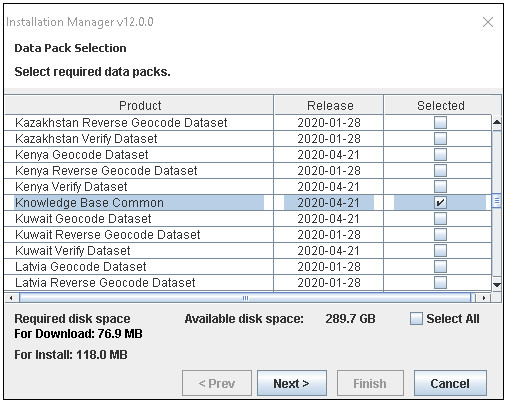Viewport: 507px width, 403px height.
Task: Click the Product column header
Action: click(139, 105)
